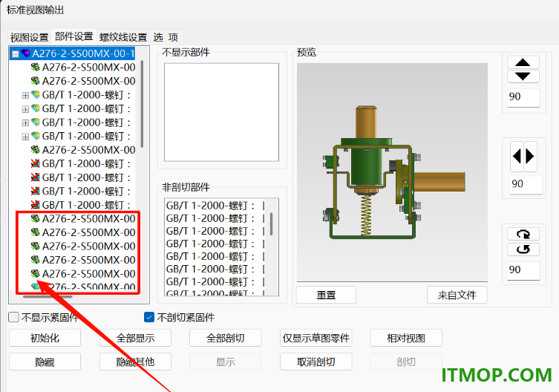Click the up arrow rotation icon
Viewport: 559px width, 392px height.
(x=523, y=62)
